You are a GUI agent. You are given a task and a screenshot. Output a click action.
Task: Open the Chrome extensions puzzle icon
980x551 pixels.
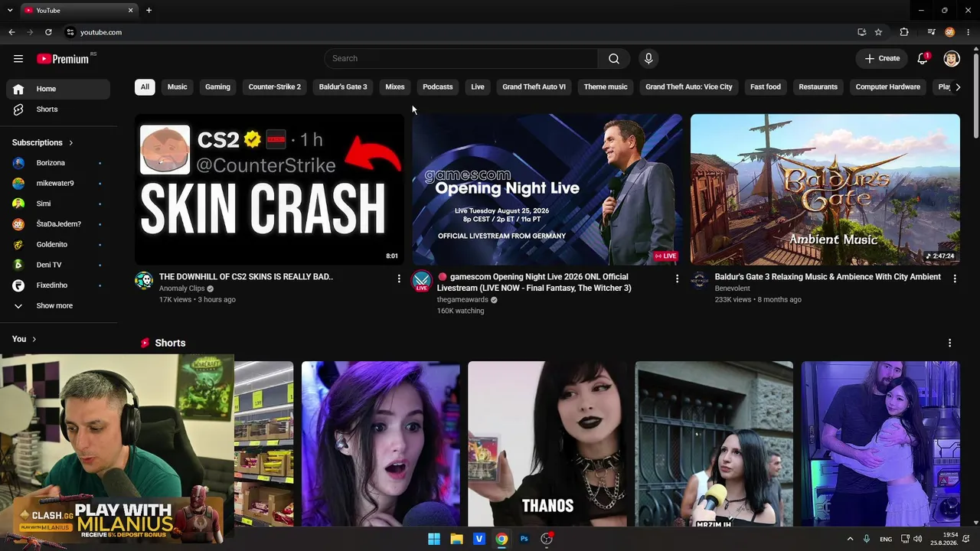pos(904,32)
